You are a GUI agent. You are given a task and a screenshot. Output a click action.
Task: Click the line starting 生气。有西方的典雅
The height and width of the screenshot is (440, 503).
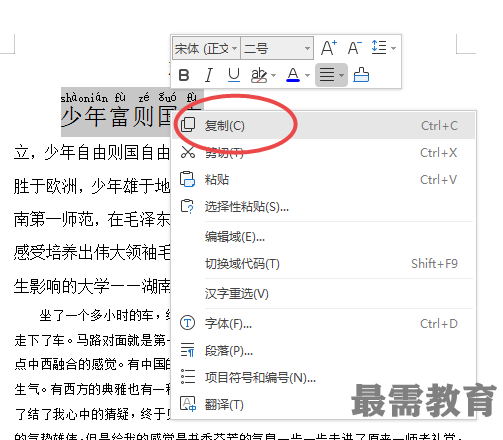pyautogui.click(x=92, y=389)
